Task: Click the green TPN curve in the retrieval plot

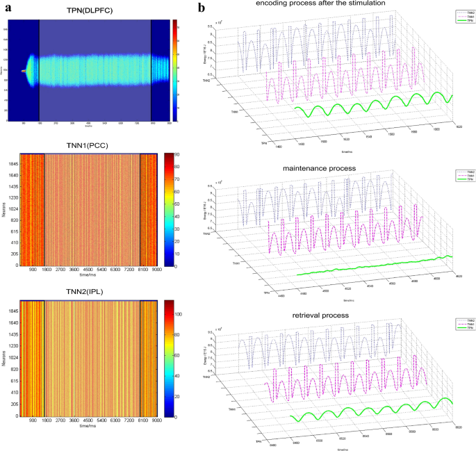Action: tap(372, 410)
